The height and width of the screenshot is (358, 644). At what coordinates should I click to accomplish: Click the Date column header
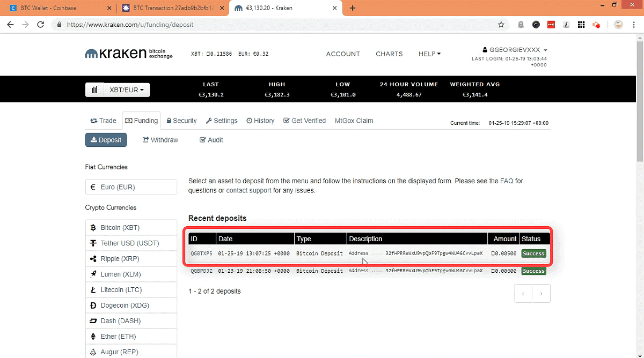pos(255,238)
